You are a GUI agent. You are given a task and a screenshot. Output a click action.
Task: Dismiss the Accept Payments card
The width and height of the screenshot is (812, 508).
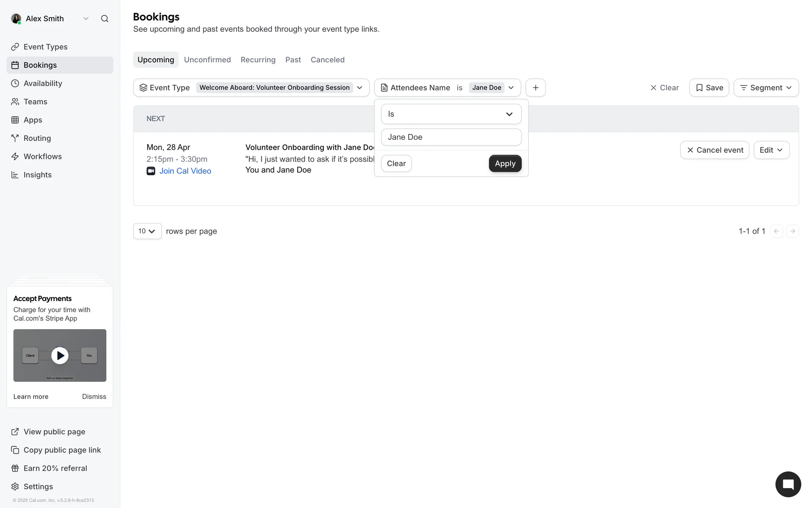[x=94, y=397]
